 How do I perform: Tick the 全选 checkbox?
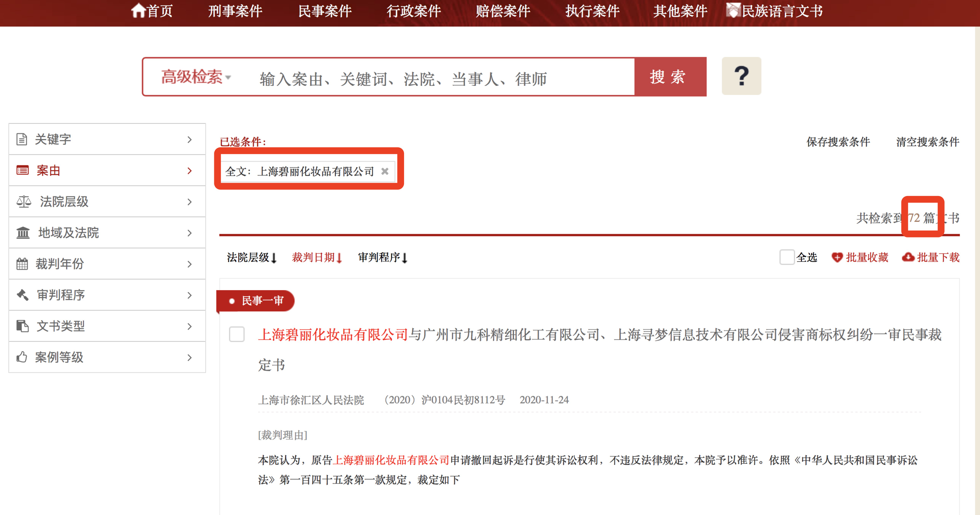(787, 257)
